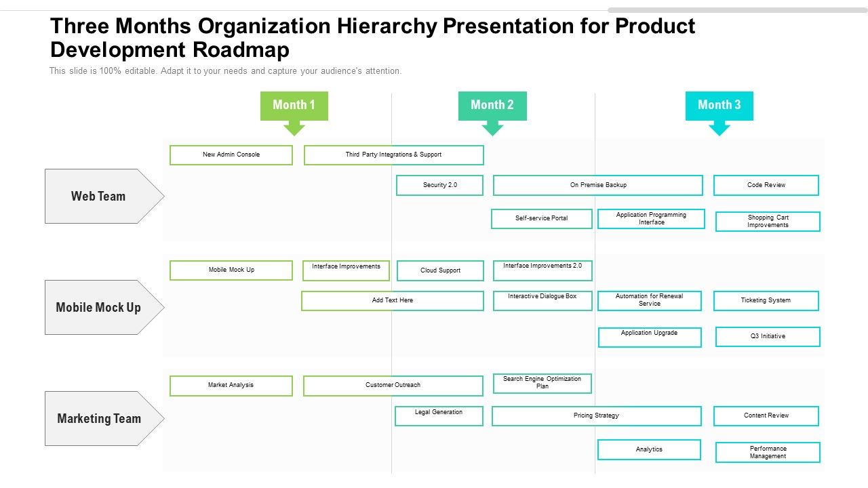The image size is (868, 488).
Task: Click the Web Team row label
Action: (x=104, y=196)
